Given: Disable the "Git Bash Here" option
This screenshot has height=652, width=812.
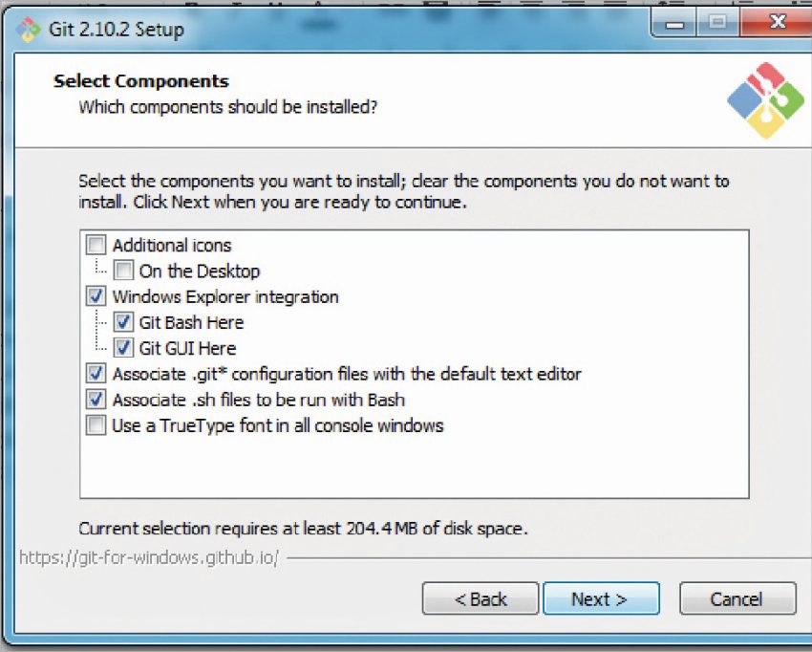Looking at the screenshot, I should tap(123, 322).
